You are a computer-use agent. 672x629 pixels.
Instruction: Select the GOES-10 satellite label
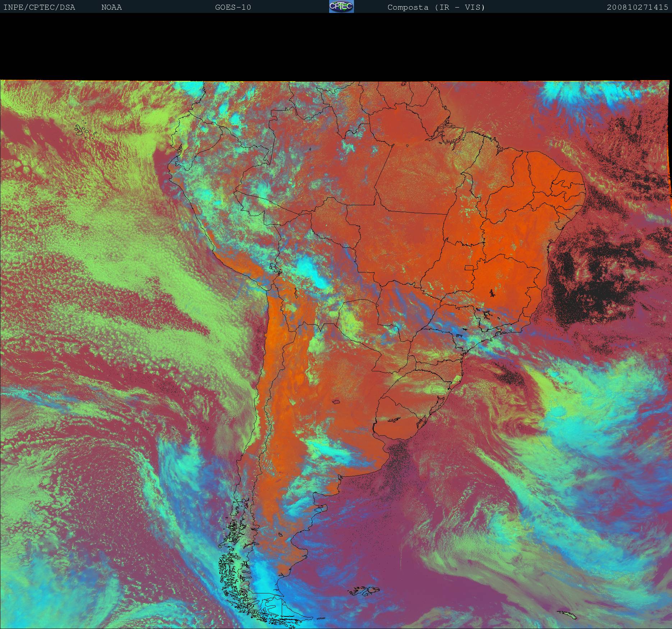pos(233,7)
